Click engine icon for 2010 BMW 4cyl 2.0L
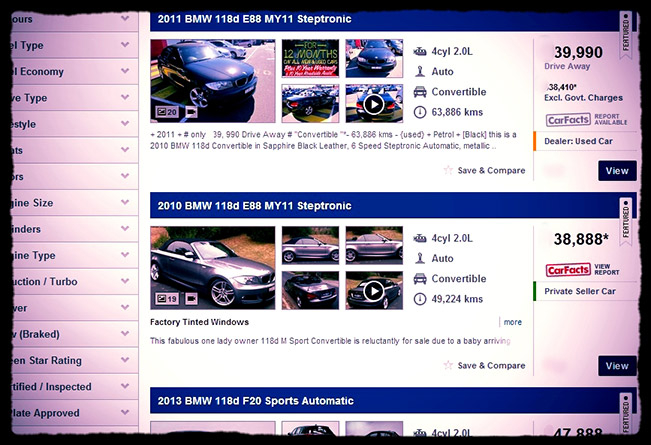 420,238
